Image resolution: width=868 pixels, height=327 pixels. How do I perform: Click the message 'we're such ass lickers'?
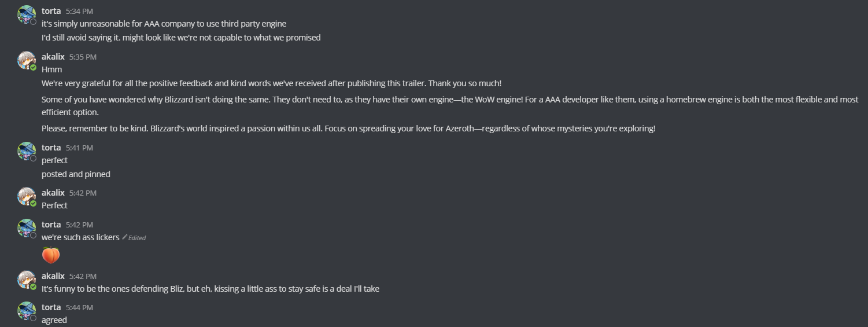pos(80,237)
